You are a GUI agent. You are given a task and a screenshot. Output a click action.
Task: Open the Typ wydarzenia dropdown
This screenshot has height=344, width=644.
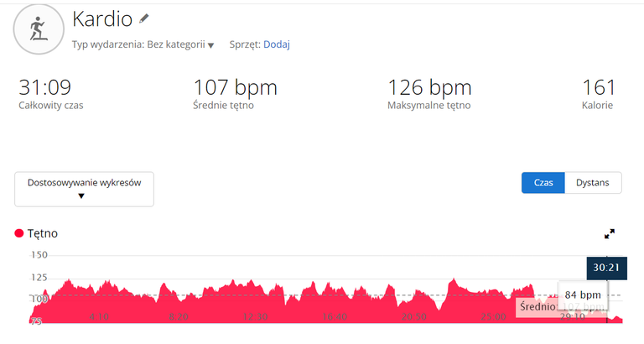pos(143,44)
